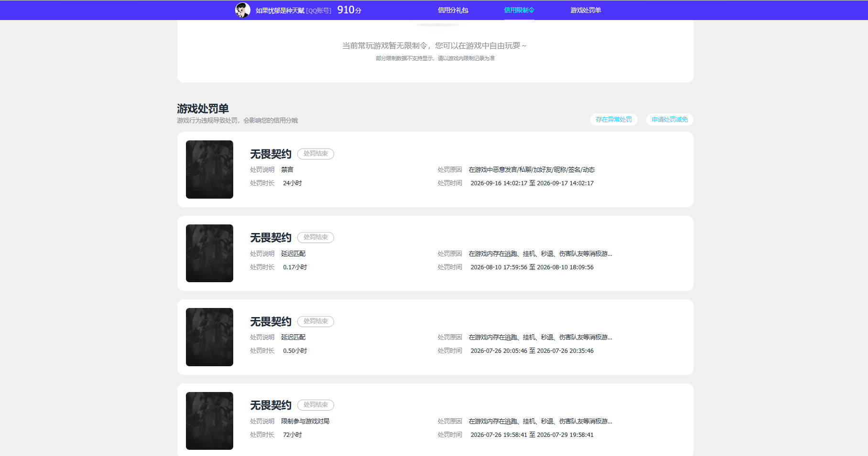The image size is (868, 456).
Task: Select the 无畏契约 title on the 0.50小时 card
Action: (x=271, y=322)
